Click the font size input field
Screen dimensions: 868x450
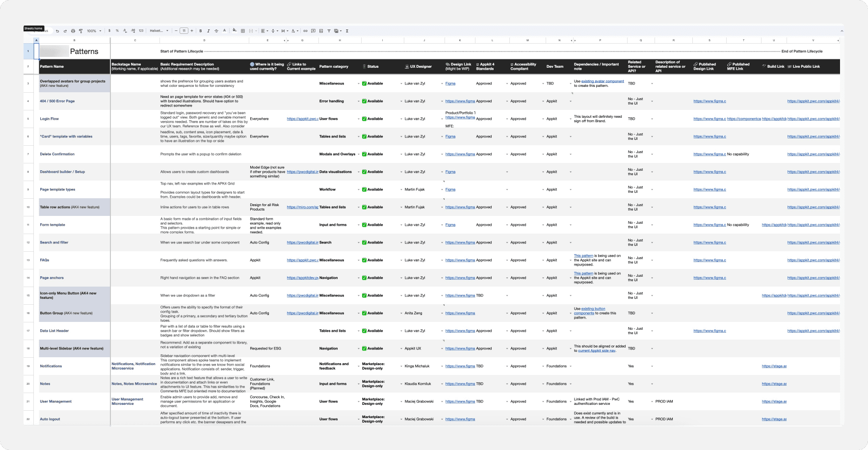[x=184, y=31]
